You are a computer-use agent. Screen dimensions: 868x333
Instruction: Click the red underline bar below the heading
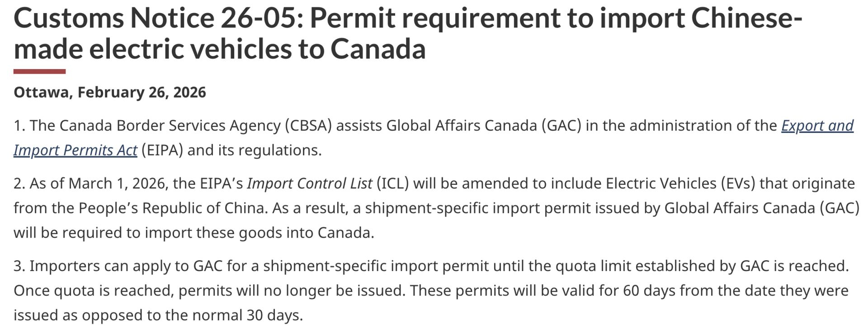tap(39, 71)
